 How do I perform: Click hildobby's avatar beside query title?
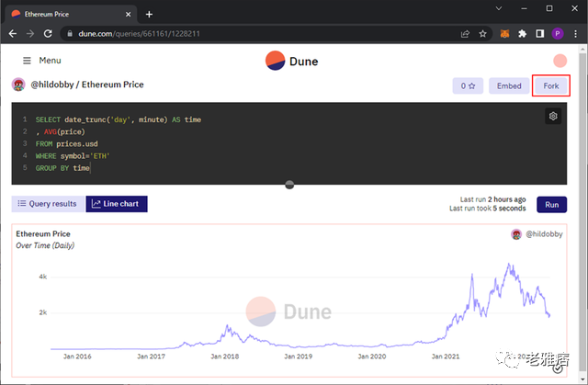pos(17,85)
